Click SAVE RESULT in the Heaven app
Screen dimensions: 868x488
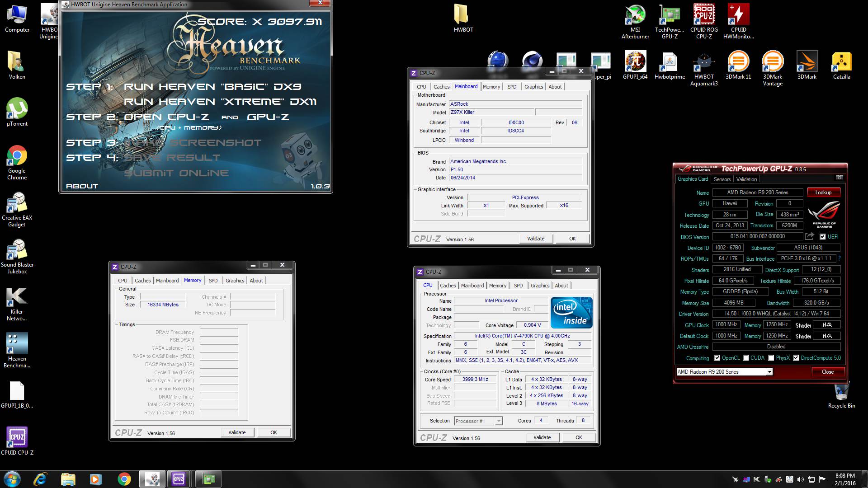coord(172,158)
